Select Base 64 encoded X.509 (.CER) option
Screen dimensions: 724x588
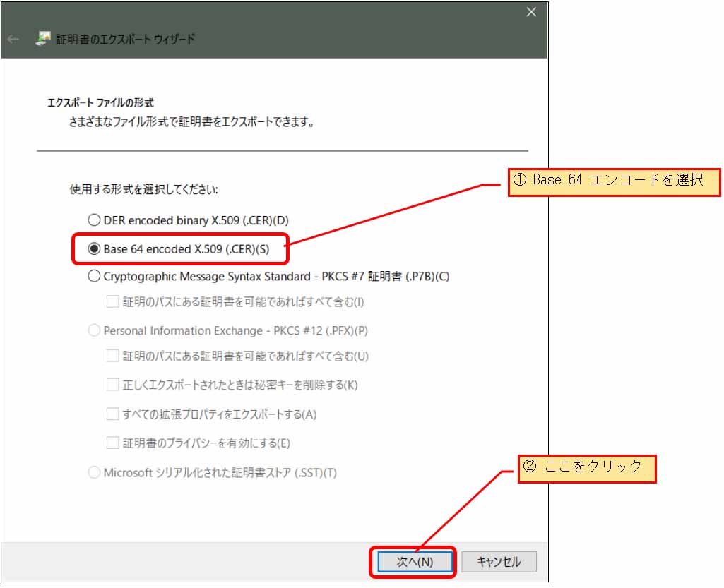pos(94,248)
